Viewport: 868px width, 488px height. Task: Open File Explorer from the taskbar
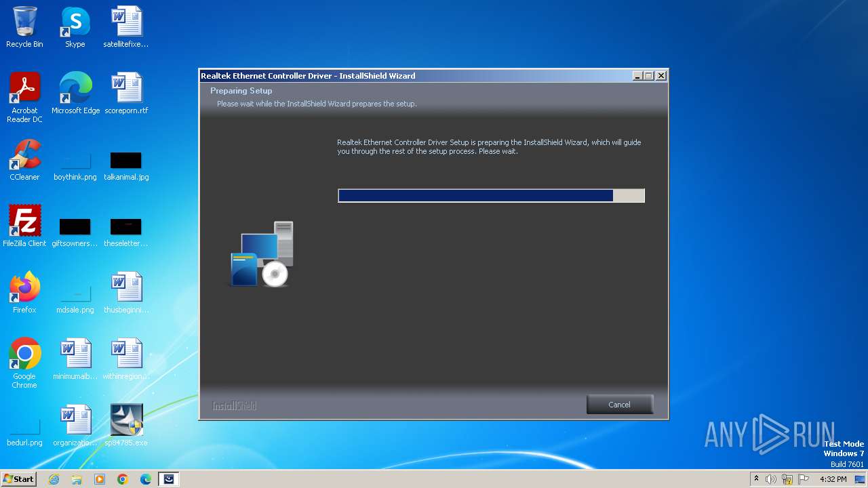tap(77, 479)
